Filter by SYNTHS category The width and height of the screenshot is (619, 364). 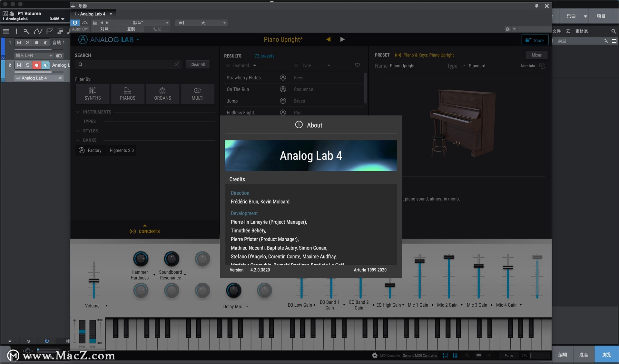pyautogui.click(x=93, y=94)
